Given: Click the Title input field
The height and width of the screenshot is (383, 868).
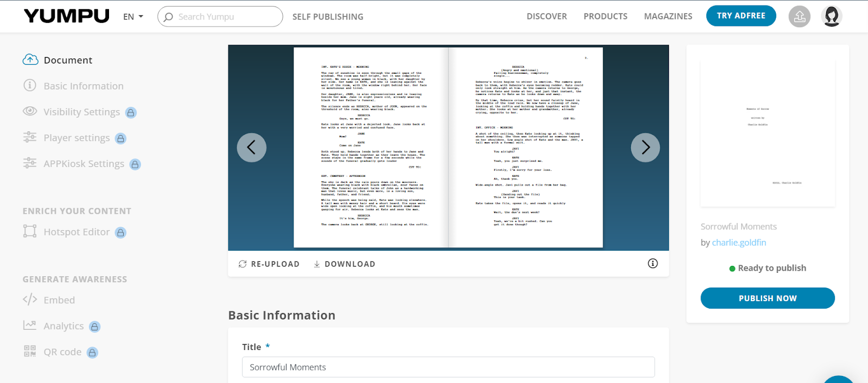Looking at the screenshot, I should coord(448,367).
